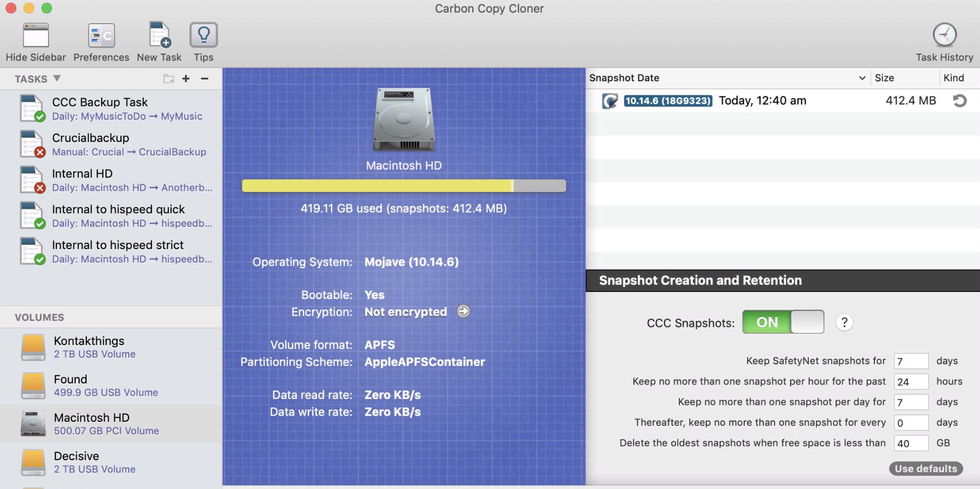Collapse the TASKS section
Image resolution: width=980 pixels, height=489 pixels.
pos(57,78)
